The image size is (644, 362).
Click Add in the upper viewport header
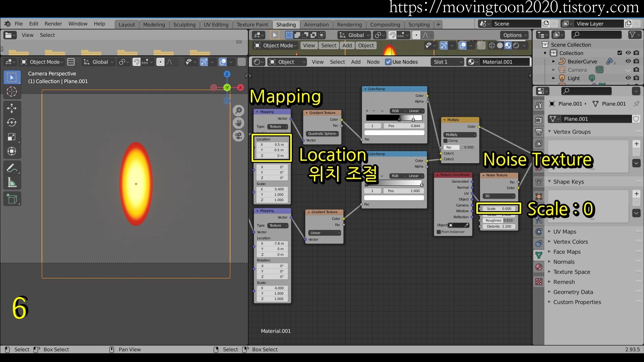(x=347, y=46)
